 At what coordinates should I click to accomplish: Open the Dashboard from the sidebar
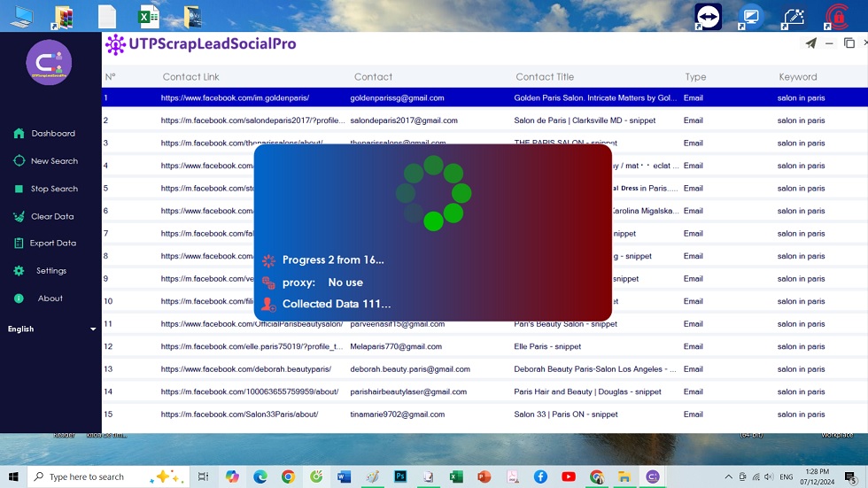52,134
